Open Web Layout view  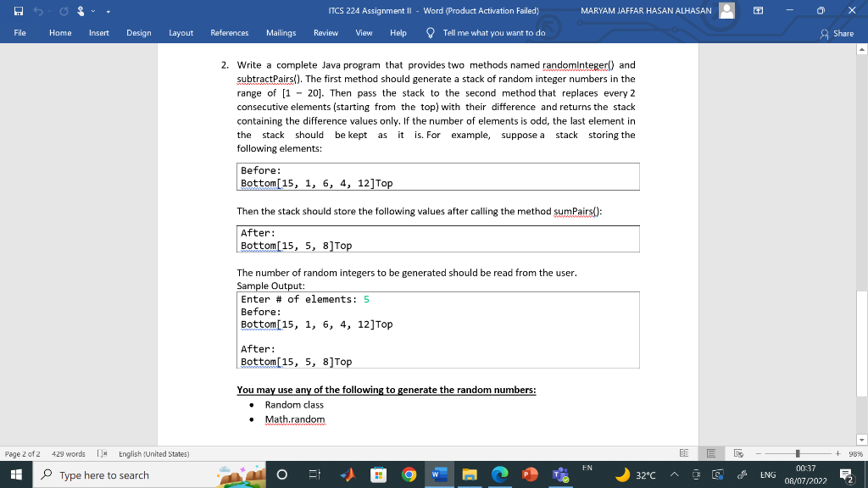point(737,452)
